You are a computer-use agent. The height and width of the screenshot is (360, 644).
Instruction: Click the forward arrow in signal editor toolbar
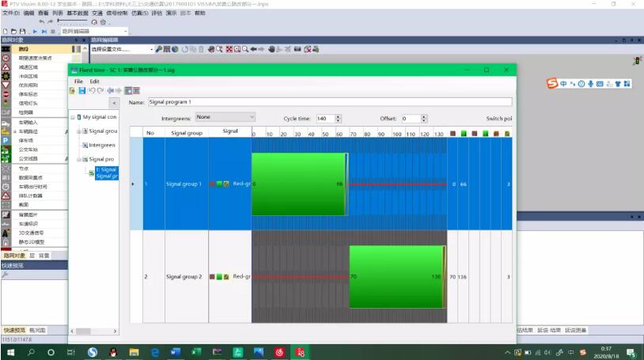[x=119, y=91]
